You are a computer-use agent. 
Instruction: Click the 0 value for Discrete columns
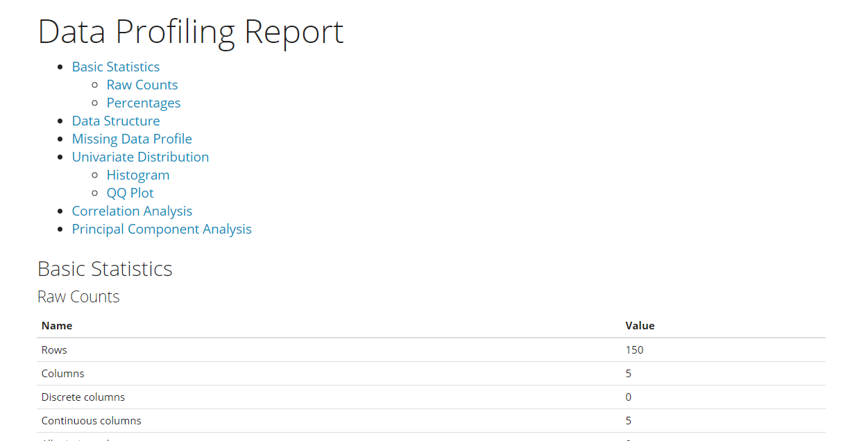629,397
